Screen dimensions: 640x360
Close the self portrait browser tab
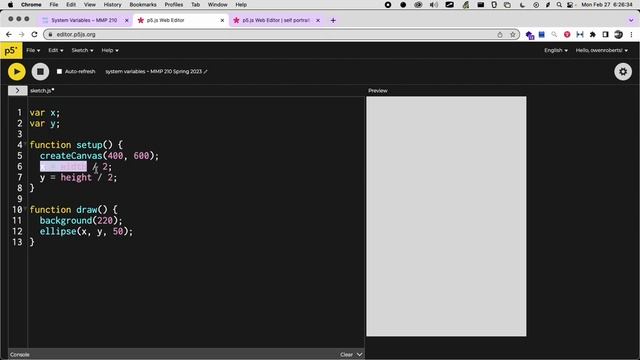coord(318,20)
